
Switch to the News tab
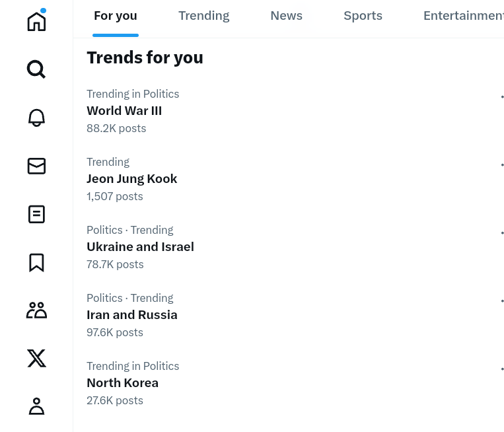[x=286, y=16]
